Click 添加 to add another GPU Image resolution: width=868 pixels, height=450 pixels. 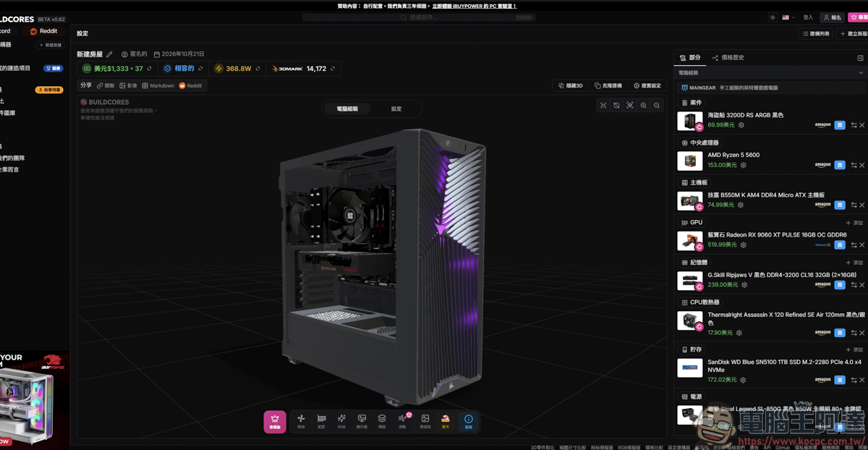[x=854, y=223]
